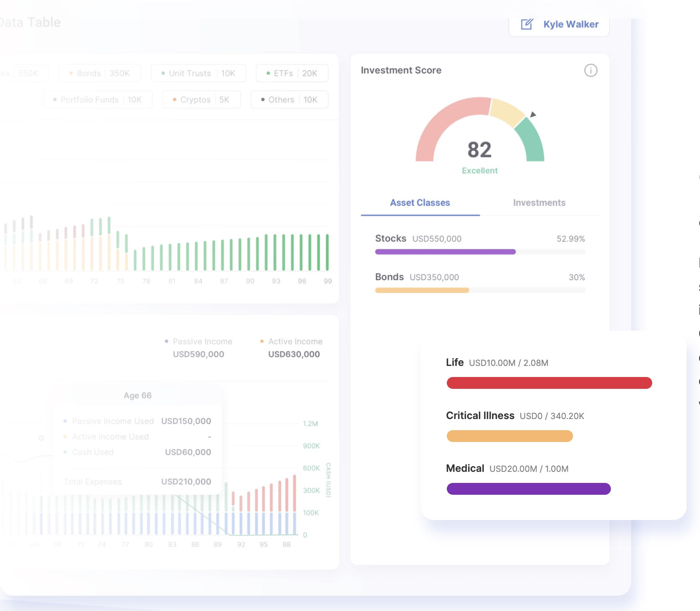Click the 52.99% stocks percentage
Screen dimensions: 700x611
coord(571,239)
